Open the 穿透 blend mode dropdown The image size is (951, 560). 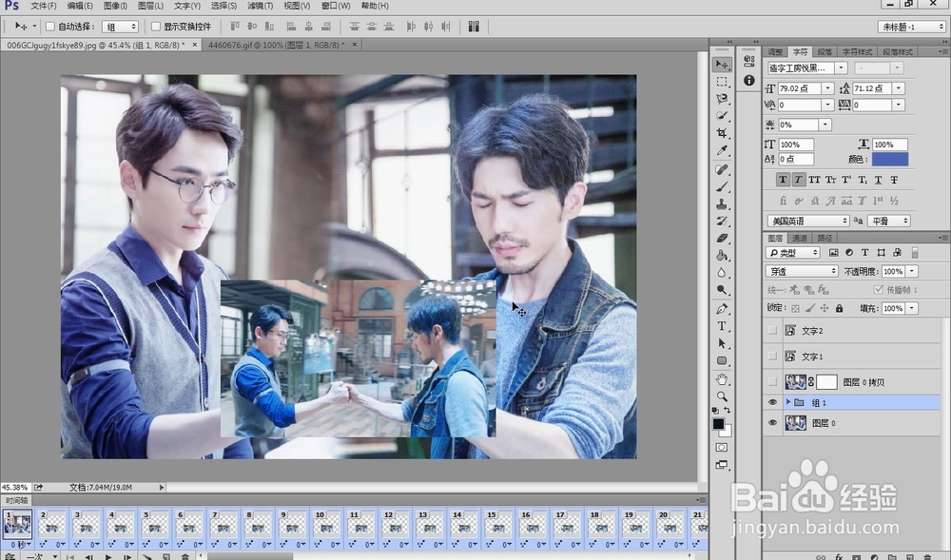[x=802, y=271]
